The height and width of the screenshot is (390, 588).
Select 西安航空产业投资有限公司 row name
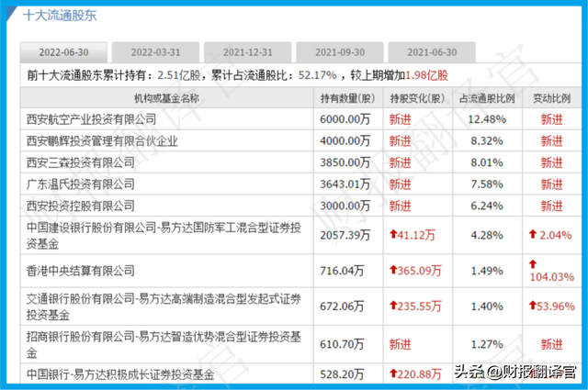(91, 119)
